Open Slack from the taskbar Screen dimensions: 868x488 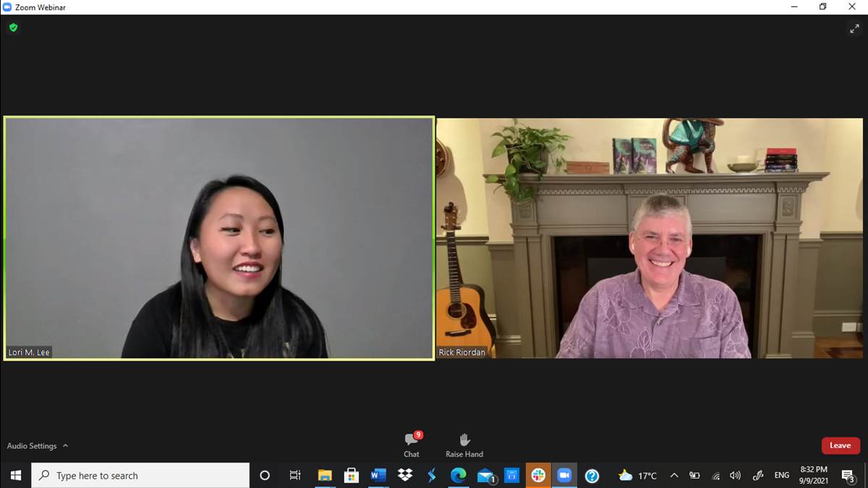538,476
